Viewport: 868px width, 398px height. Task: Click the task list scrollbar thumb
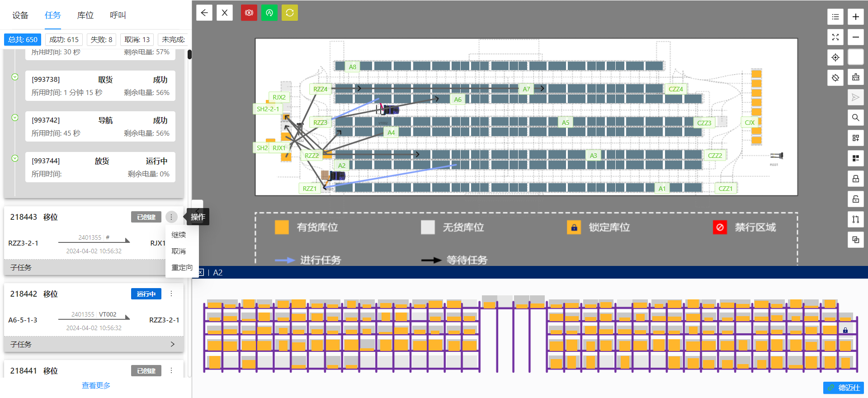[x=189, y=54]
